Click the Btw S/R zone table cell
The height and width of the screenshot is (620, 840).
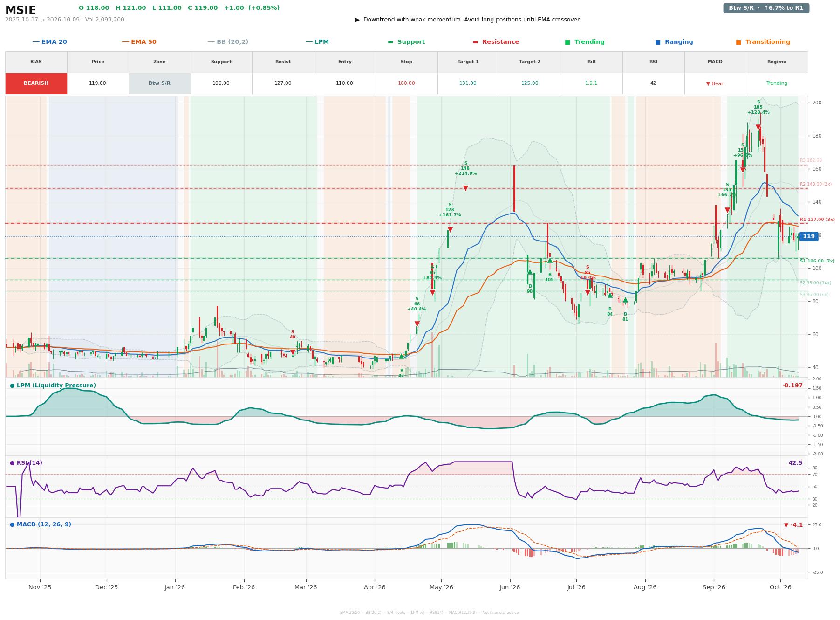click(x=159, y=83)
